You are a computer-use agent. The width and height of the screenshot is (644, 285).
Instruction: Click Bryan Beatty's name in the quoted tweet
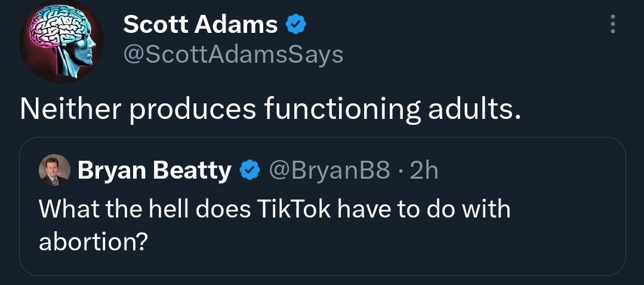point(154,172)
